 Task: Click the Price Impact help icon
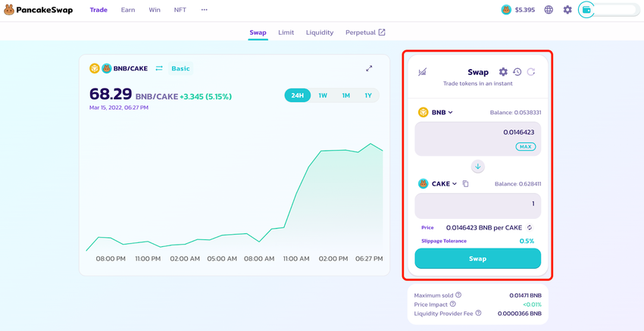(452, 304)
